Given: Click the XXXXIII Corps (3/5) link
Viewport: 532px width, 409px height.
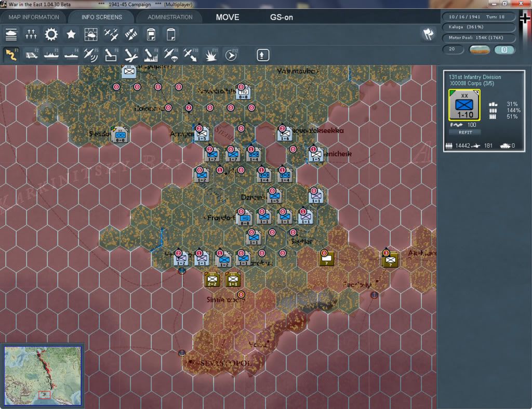Looking at the screenshot, I should click(472, 83).
